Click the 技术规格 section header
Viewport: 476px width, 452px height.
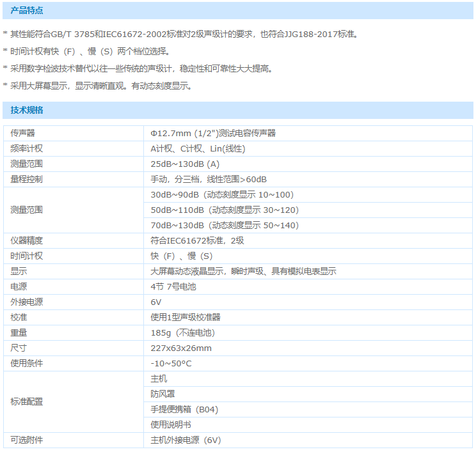[26, 110]
